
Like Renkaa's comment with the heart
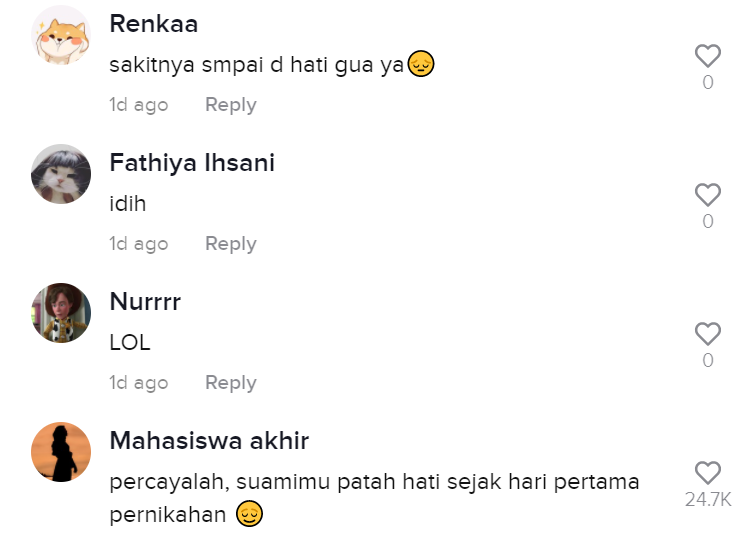[x=707, y=56]
